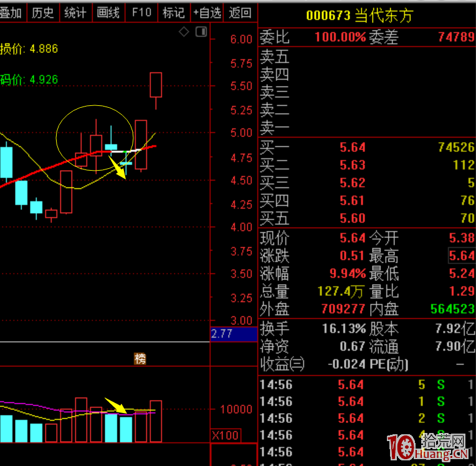The width and height of the screenshot is (476, 466).
Task: Click 买一 volume 74526
Action: [x=456, y=148]
